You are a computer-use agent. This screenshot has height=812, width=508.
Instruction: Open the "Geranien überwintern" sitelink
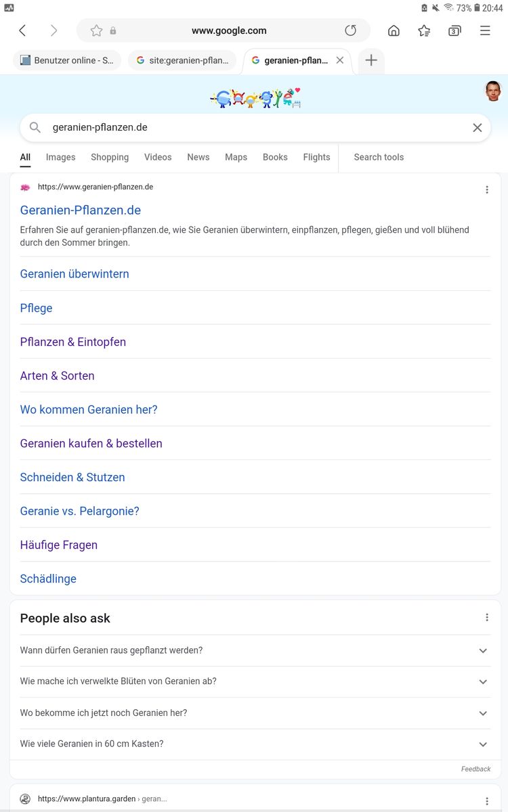click(x=75, y=274)
